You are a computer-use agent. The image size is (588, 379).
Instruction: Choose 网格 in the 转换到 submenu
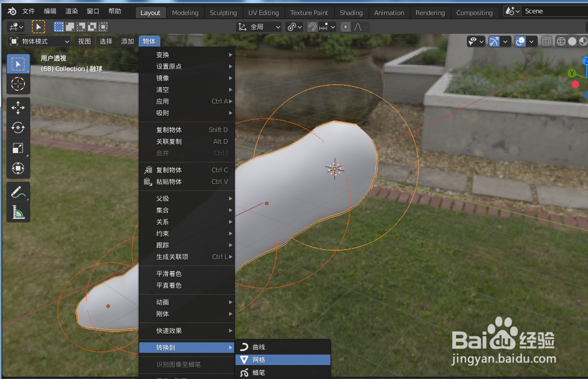tap(283, 359)
